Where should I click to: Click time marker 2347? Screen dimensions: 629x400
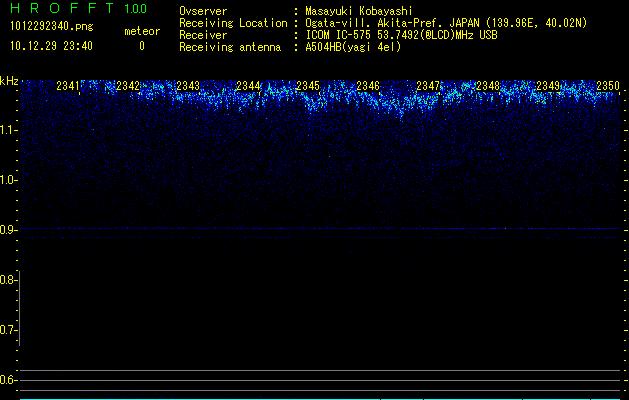pyautogui.click(x=428, y=86)
